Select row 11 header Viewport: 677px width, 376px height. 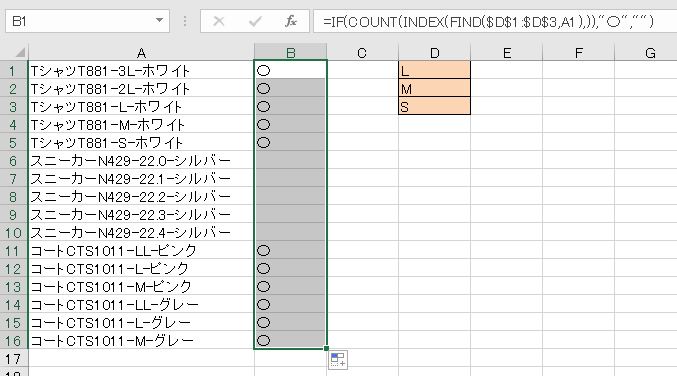pyautogui.click(x=14, y=250)
